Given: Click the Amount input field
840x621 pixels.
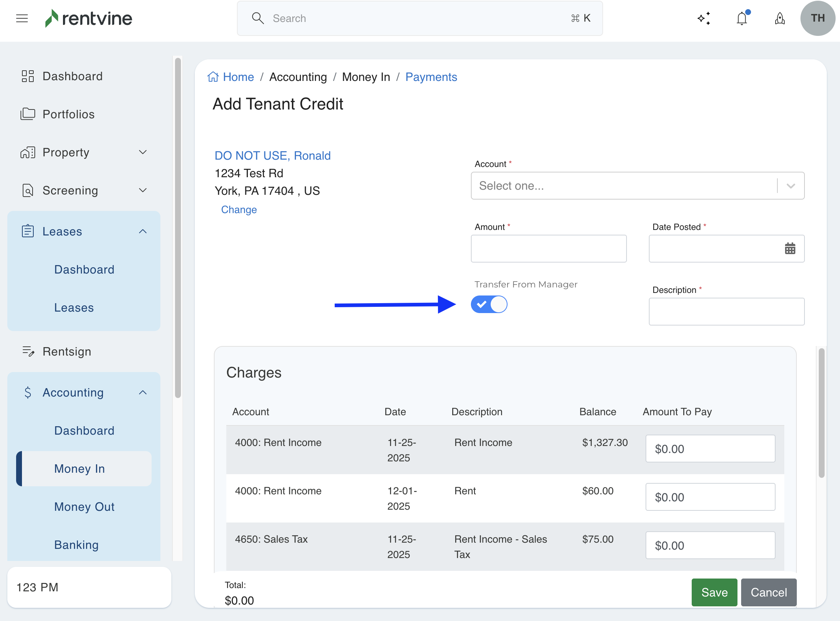Looking at the screenshot, I should (x=549, y=249).
